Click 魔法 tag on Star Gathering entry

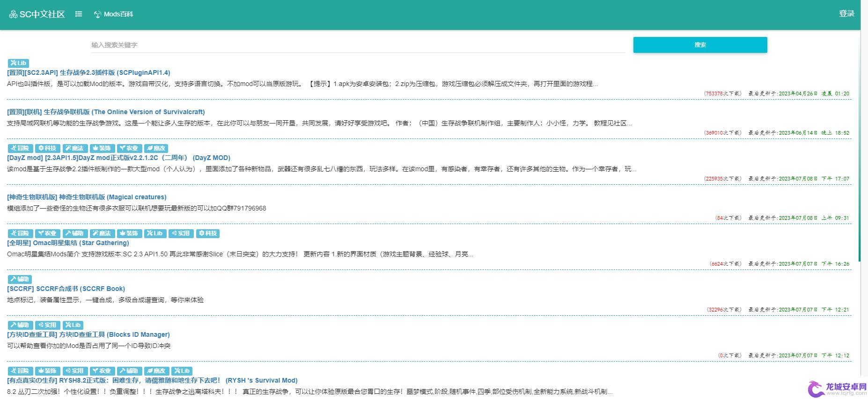click(x=102, y=233)
